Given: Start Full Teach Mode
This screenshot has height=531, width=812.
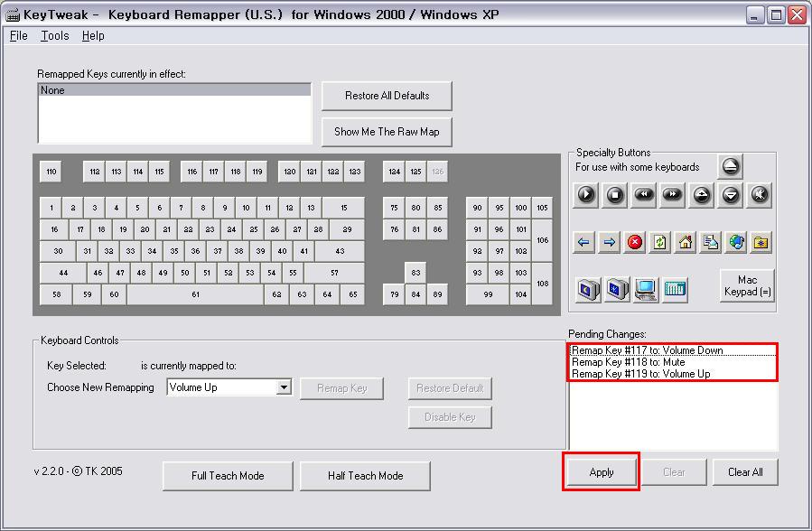Looking at the screenshot, I should click(x=228, y=476).
